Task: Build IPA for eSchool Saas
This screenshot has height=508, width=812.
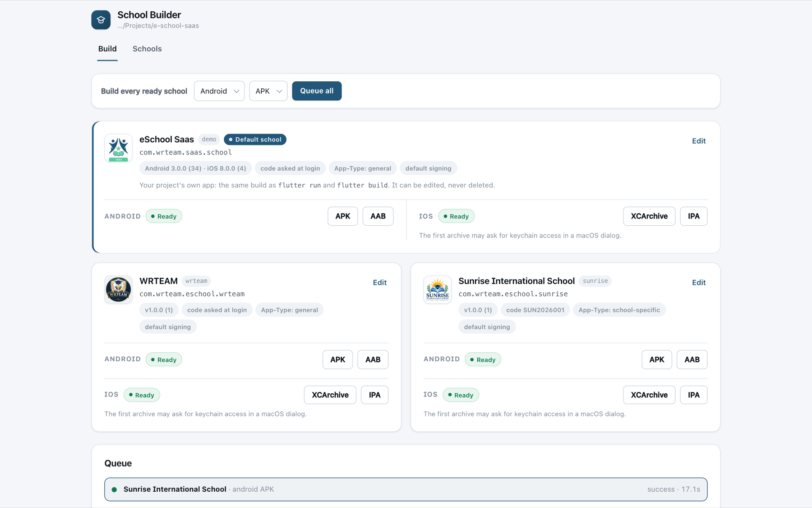Action: [x=694, y=216]
